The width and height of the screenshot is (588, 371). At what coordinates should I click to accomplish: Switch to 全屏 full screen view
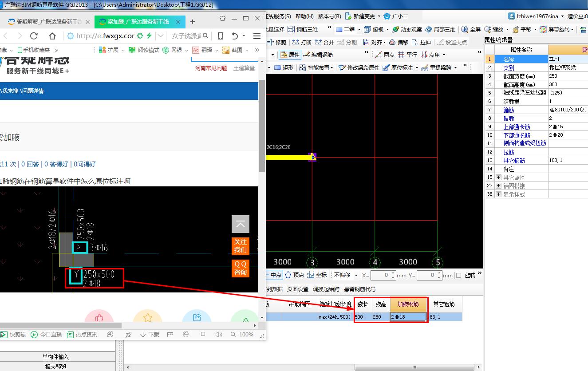click(471, 29)
